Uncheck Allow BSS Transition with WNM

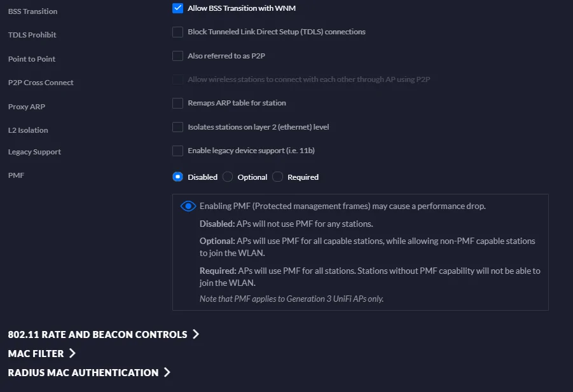point(177,8)
